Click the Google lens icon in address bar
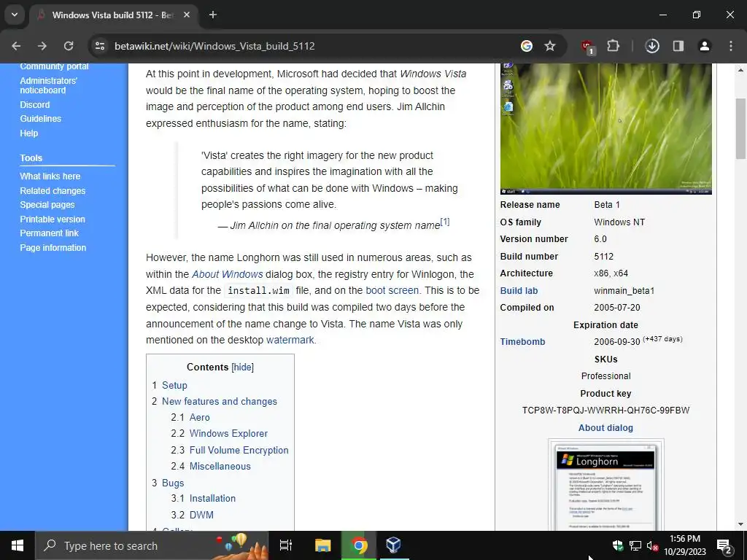This screenshot has height=560, width=747. pyautogui.click(x=527, y=46)
